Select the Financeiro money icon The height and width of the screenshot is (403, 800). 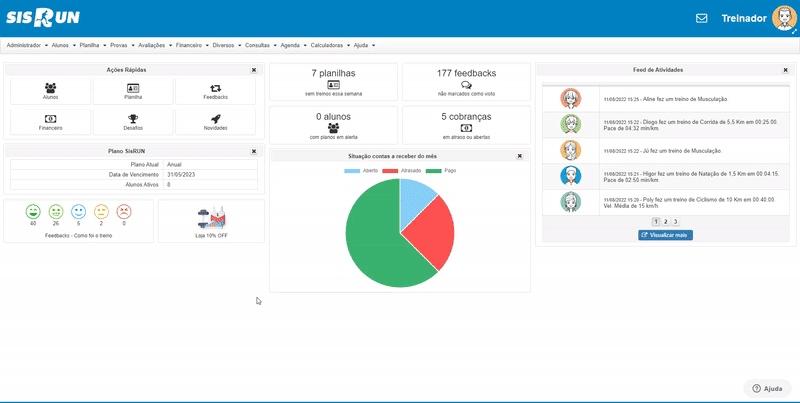51,119
